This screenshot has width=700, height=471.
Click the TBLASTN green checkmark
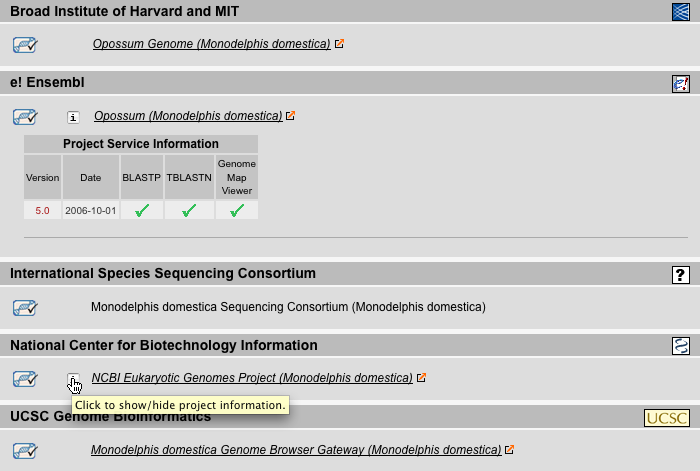(189, 210)
